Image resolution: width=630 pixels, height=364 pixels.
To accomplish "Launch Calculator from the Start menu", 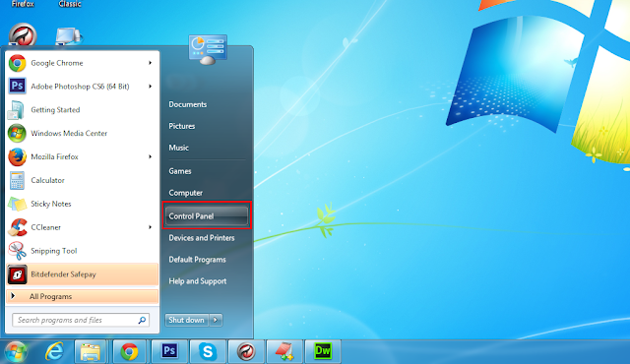I will tap(83, 180).
